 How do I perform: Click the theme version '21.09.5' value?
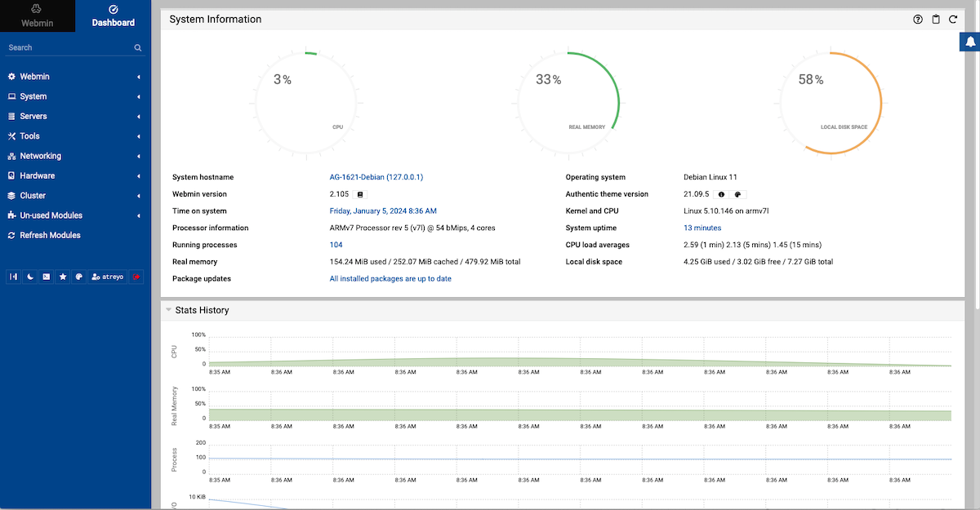697,194
